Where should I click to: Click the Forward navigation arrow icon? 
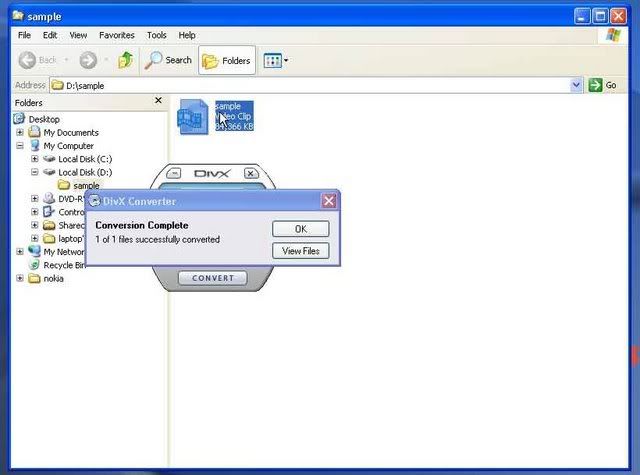point(88,60)
